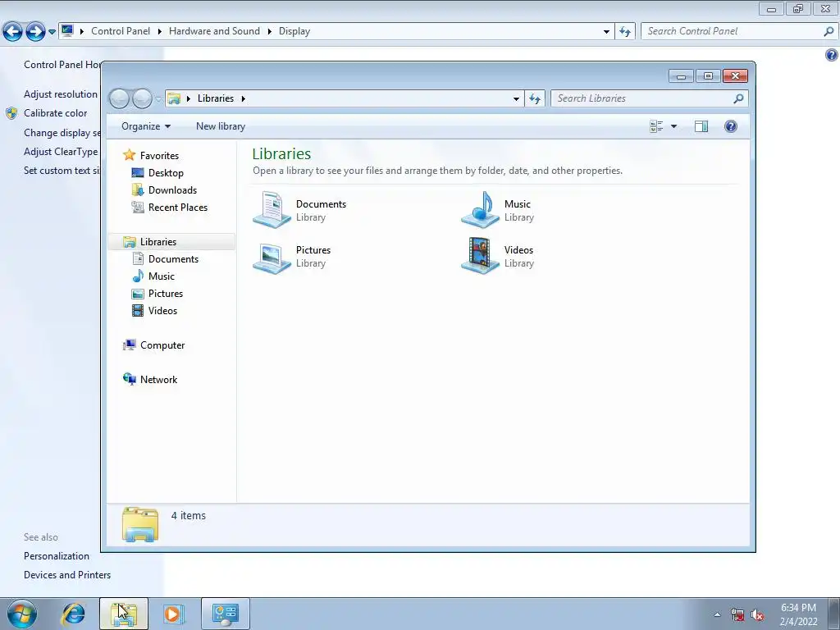Open Control Panel help icon
Viewport: 840px width, 630px height.
832,55
